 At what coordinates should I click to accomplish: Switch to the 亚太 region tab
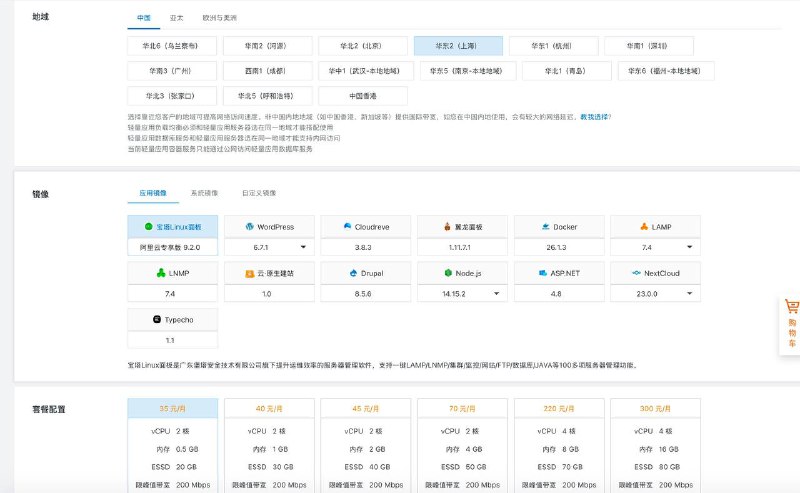coord(177,18)
